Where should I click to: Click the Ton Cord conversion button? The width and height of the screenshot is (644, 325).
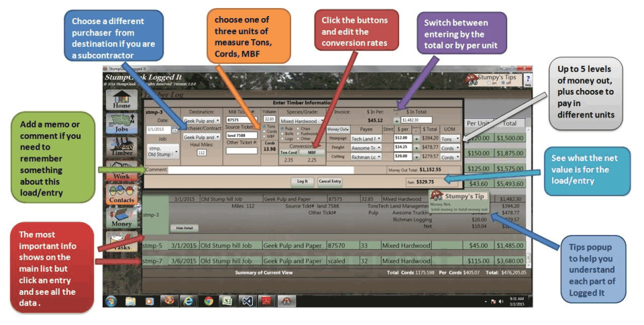(x=288, y=152)
